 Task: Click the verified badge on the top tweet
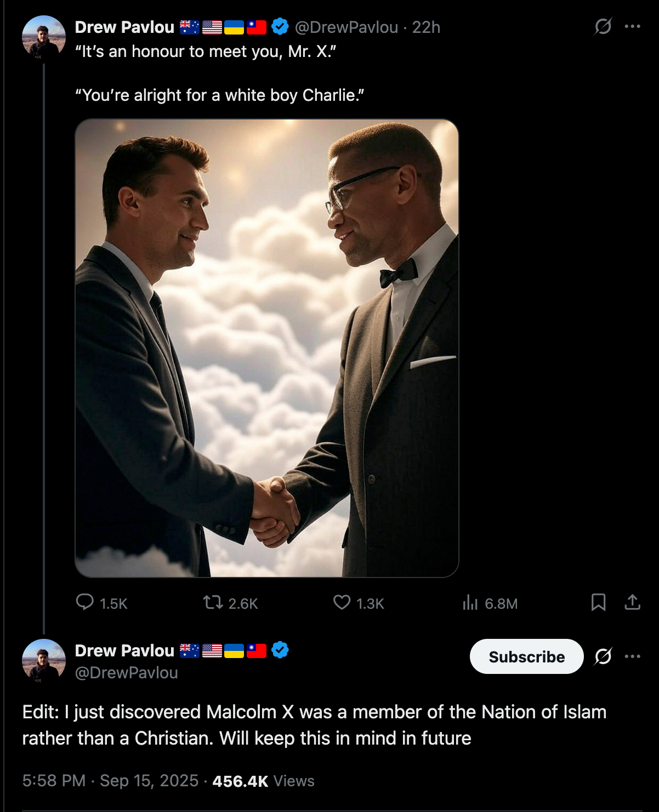(x=280, y=26)
